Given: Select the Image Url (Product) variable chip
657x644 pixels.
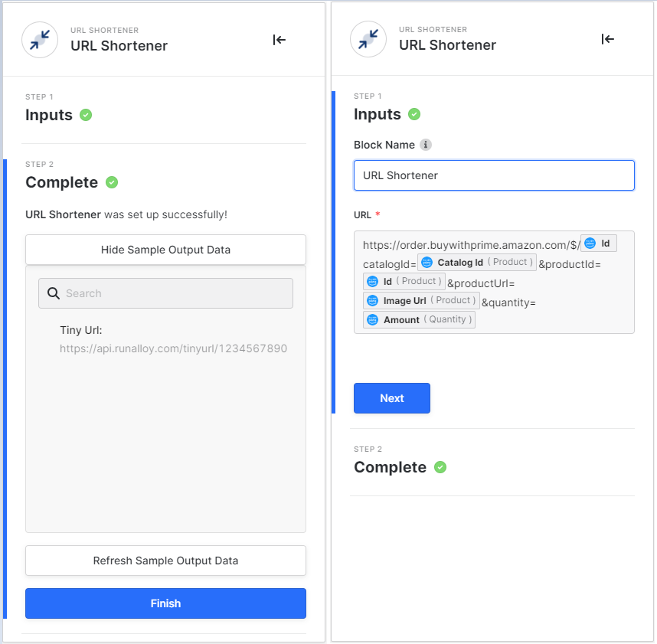Looking at the screenshot, I should pyautogui.click(x=421, y=300).
